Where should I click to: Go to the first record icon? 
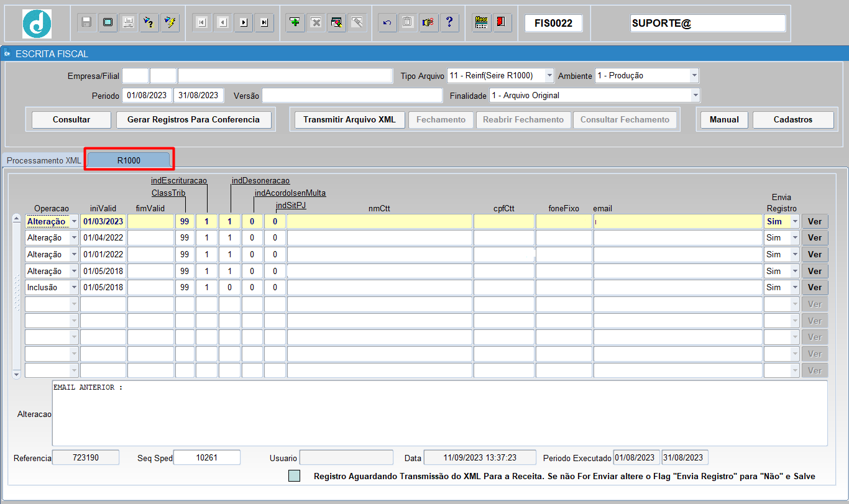201,23
